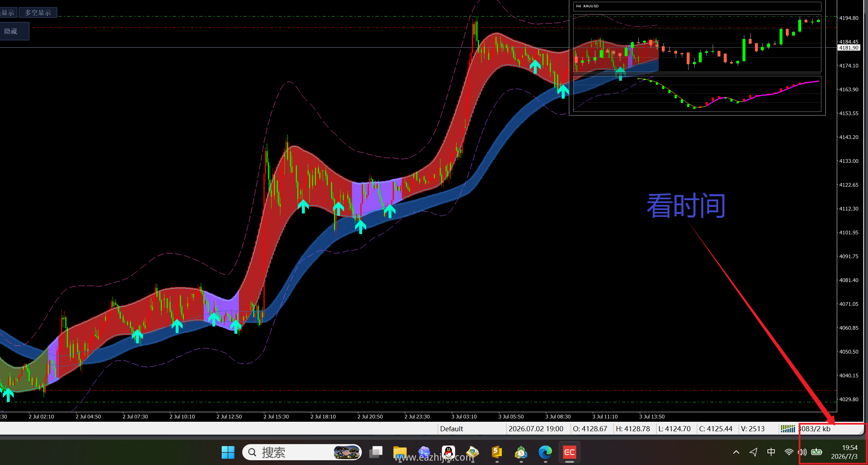
Task: Toggle the 多空显示 chart button
Action: coord(38,12)
